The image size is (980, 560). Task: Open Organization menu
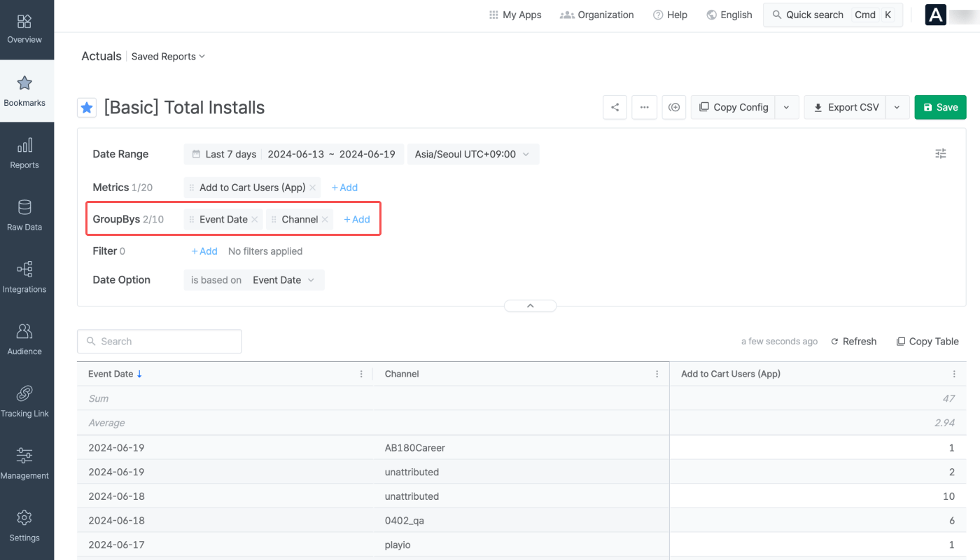coord(597,15)
